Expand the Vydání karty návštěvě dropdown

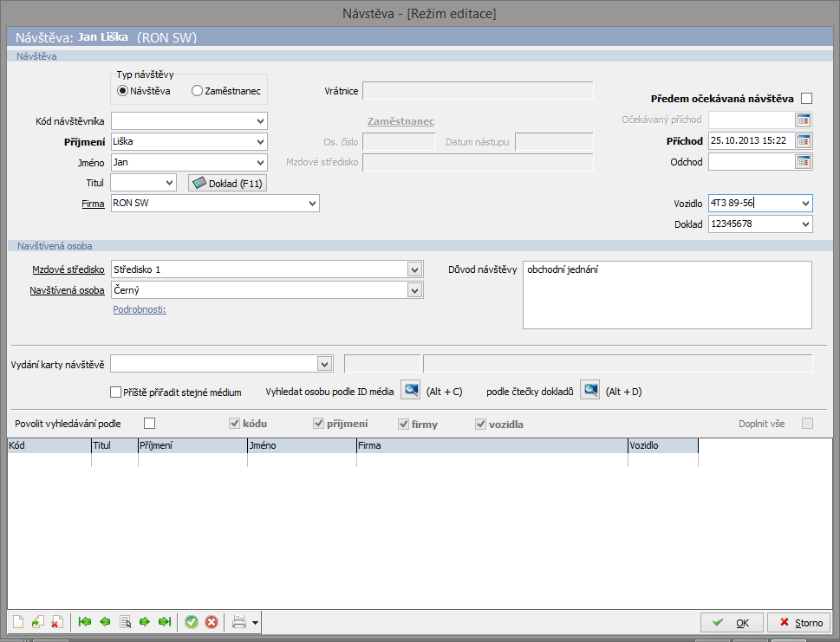(x=324, y=364)
